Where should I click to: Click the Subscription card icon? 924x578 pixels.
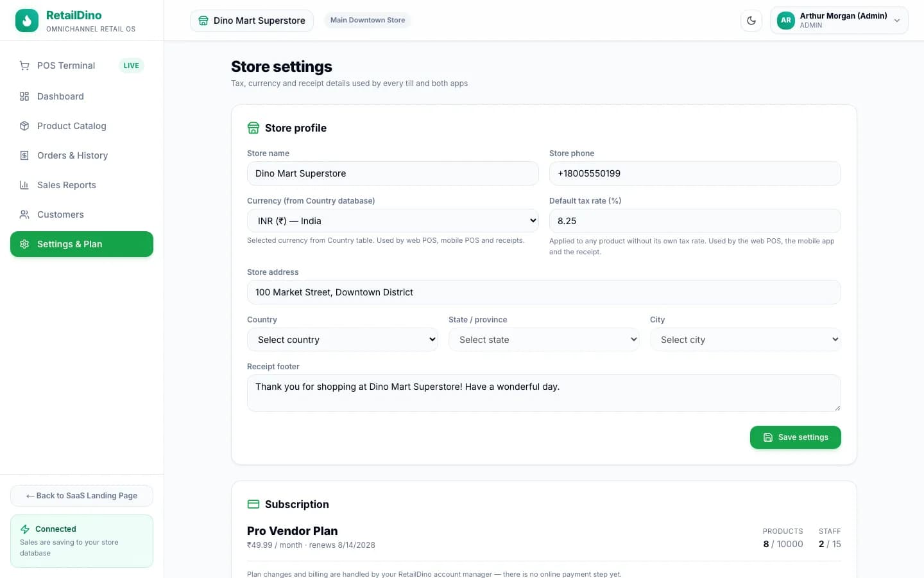coord(253,504)
